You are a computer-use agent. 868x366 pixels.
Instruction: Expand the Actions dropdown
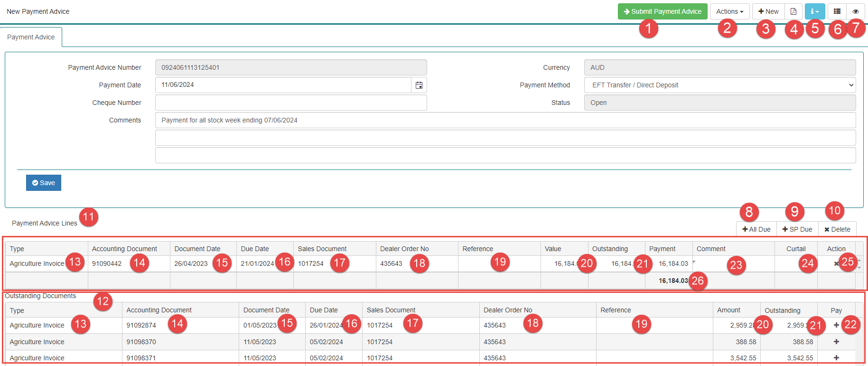729,11
